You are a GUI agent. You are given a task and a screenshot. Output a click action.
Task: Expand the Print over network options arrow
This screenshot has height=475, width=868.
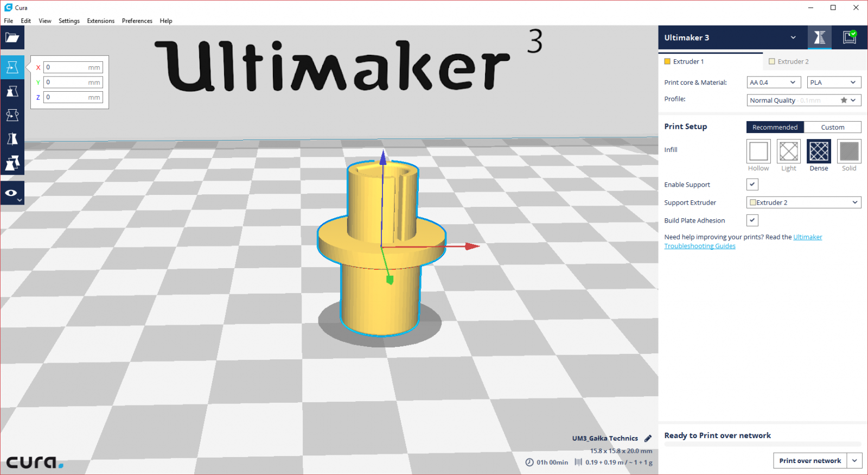855,460
